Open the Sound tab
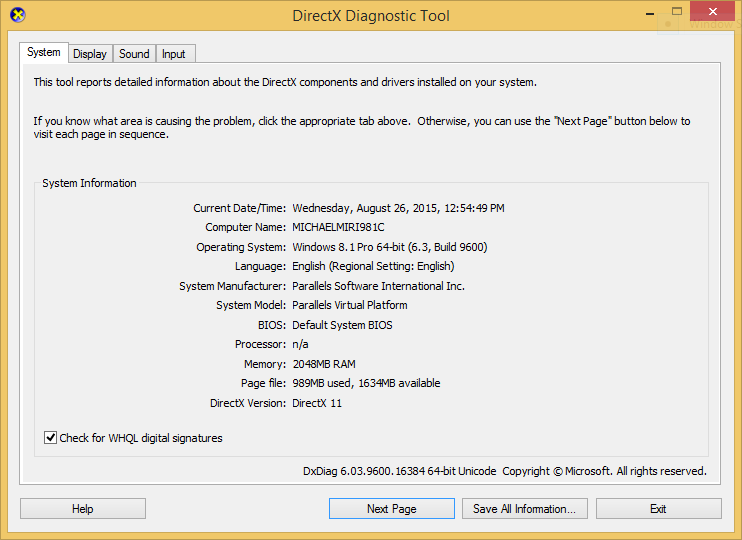Viewport: 742px width, 540px height. click(x=134, y=54)
